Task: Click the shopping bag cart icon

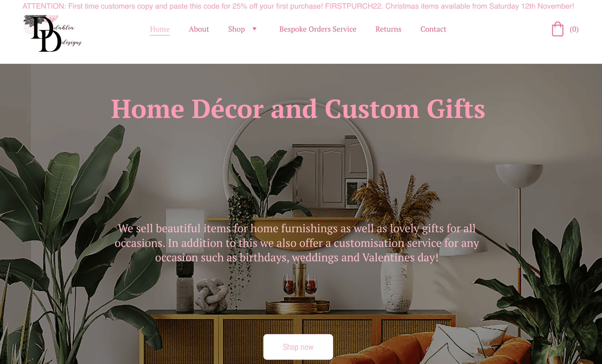Action: (558, 29)
